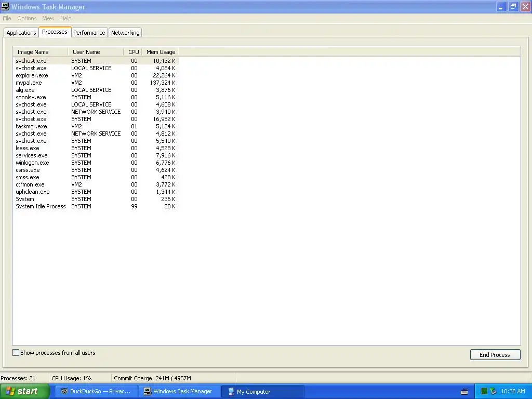Select the mypal.exe process row
532x399 pixels.
tap(96, 83)
